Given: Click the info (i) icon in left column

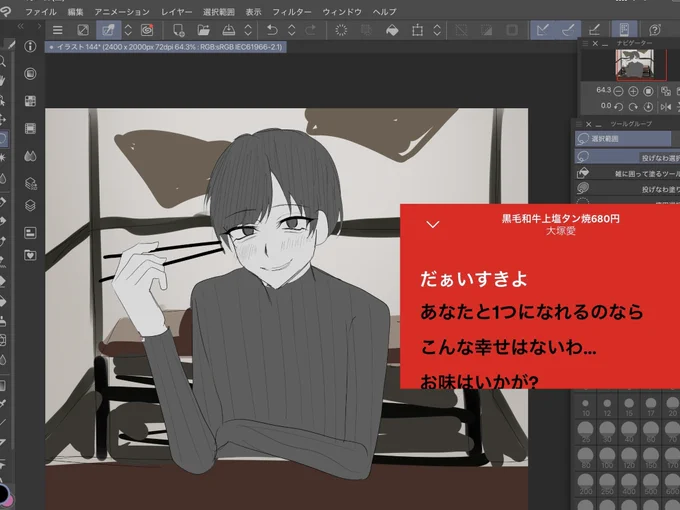Looking at the screenshot, I should [30, 46].
